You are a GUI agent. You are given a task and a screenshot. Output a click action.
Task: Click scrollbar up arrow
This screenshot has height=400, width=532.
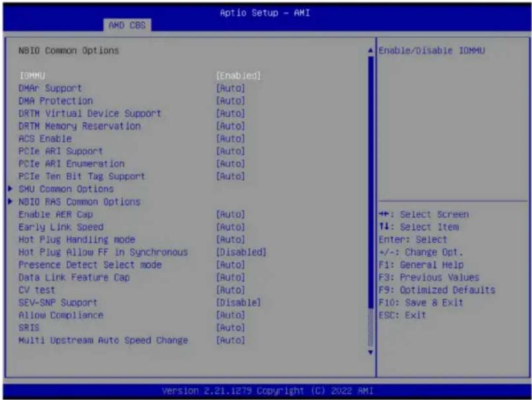pos(371,51)
